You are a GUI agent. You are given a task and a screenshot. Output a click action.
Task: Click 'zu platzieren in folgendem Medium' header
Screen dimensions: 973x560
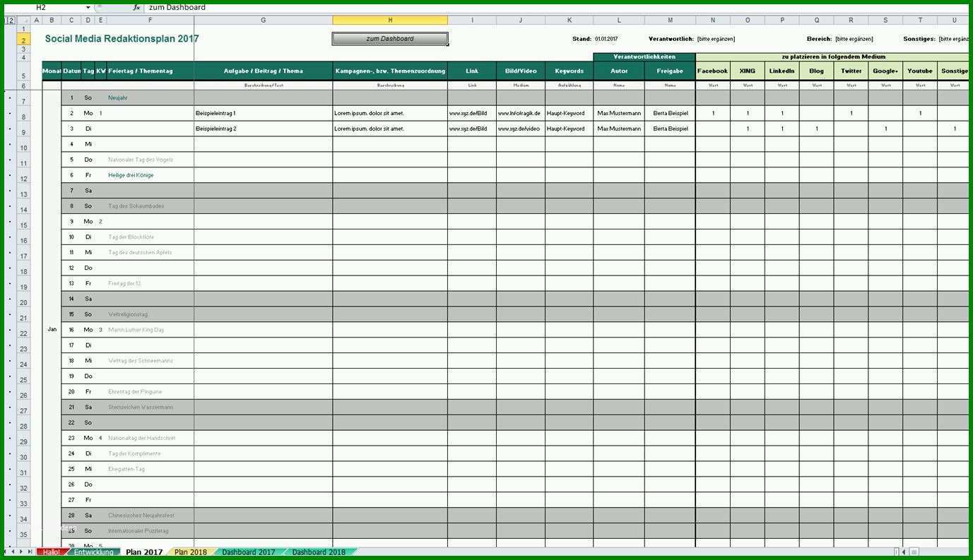[833, 56]
